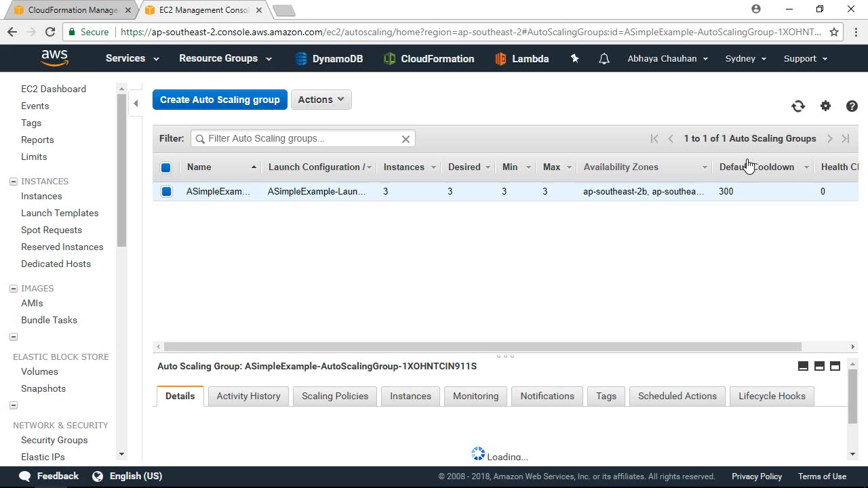Click the details pane vertical scrollbar

852,396
